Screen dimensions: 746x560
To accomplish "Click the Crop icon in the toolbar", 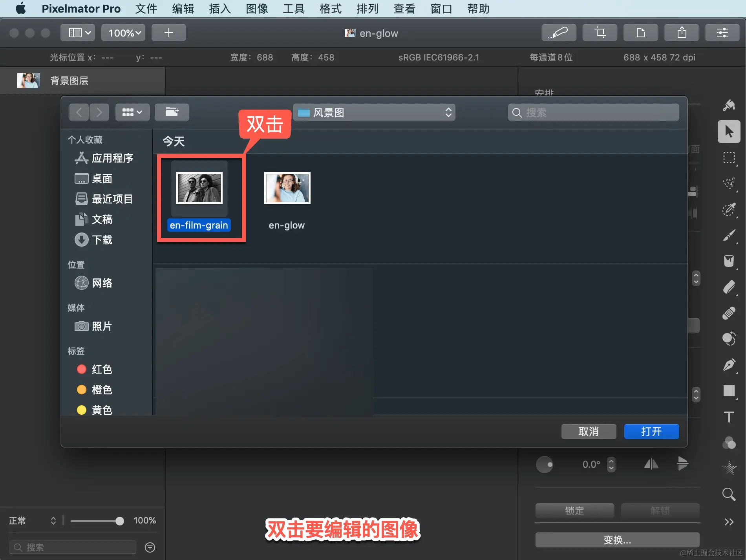I will (x=600, y=33).
